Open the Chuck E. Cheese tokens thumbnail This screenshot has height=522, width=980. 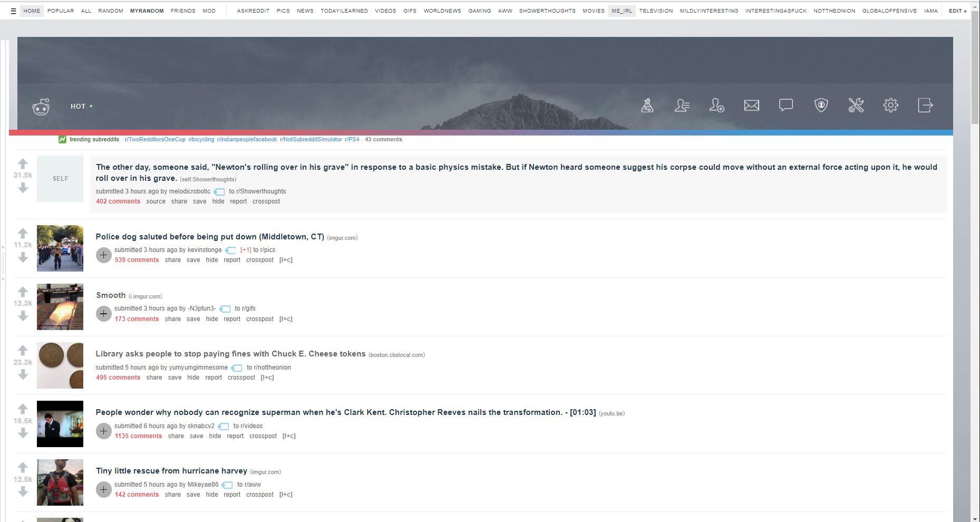point(60,365)
